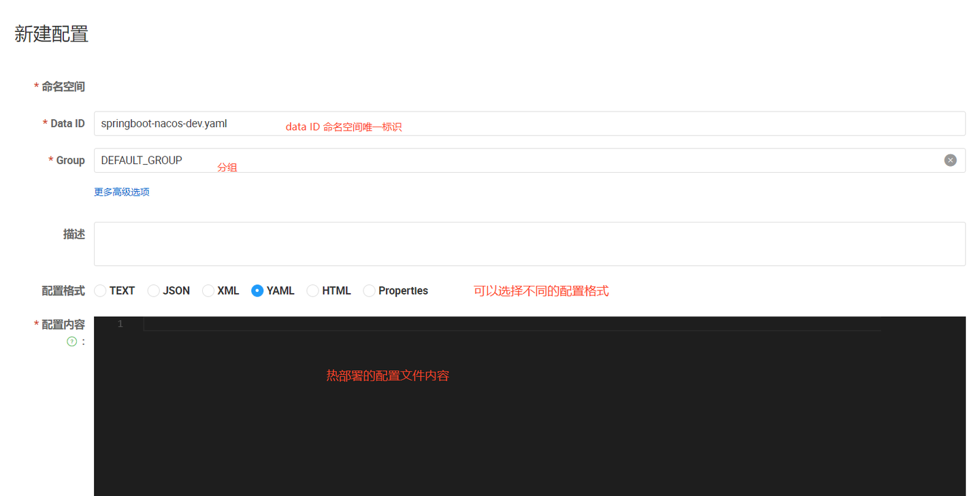Screen dimensions: 980x496
Task: Click line 1 of the configuration editor
Action: pyautogui.click(x=272, y=323)
